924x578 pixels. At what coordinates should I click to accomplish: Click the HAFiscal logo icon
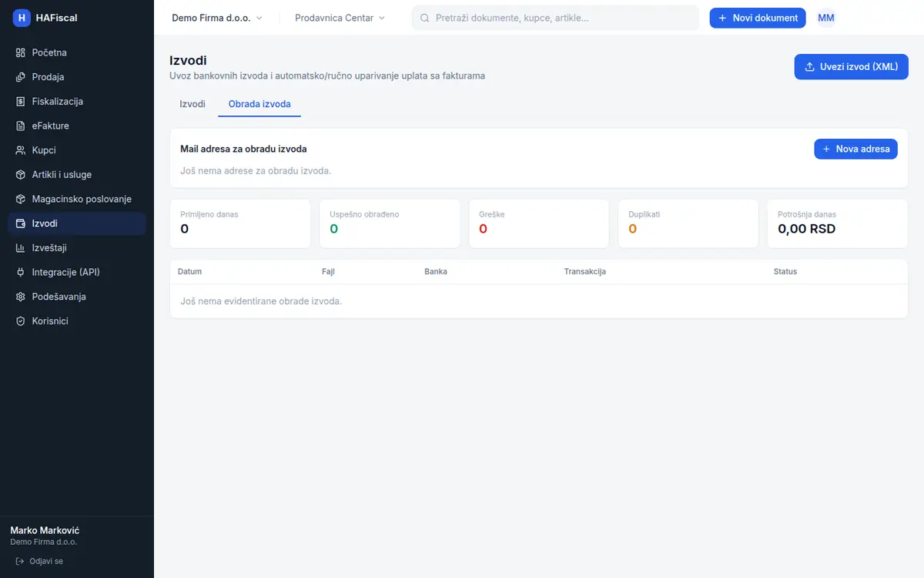point(22,18)
